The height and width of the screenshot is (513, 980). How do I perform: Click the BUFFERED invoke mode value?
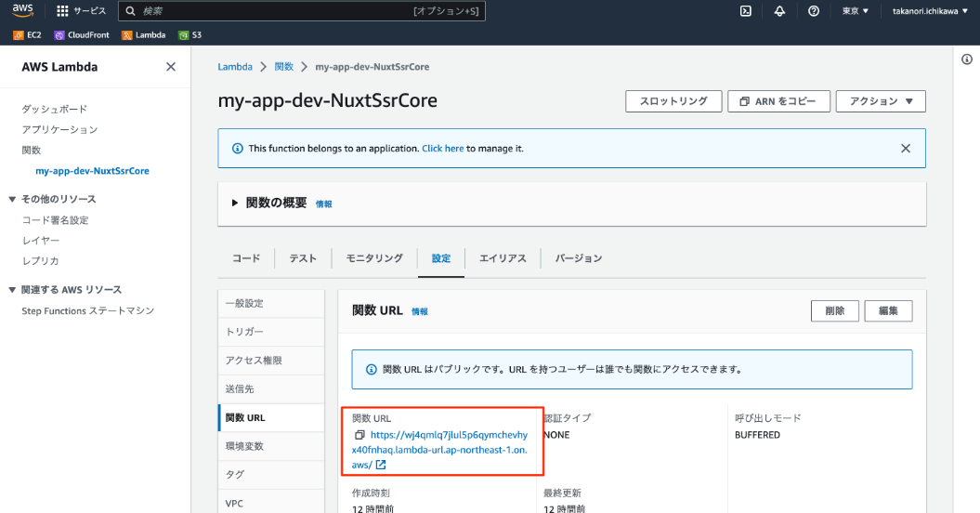pos(757,435)
